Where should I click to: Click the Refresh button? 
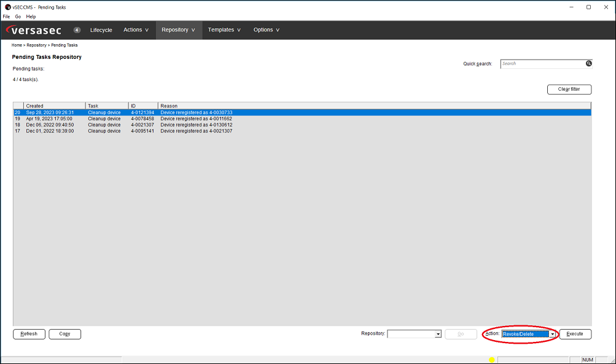(29, 334)
